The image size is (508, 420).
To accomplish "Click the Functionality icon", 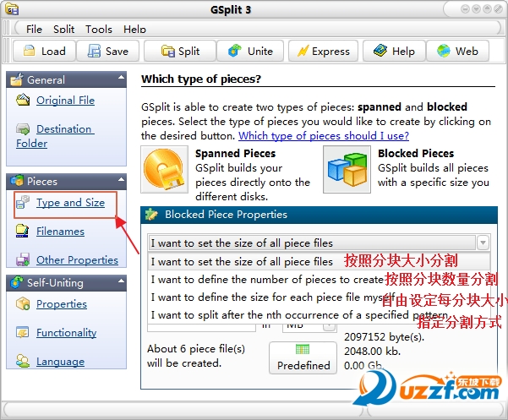I will (x=22, y=332).
